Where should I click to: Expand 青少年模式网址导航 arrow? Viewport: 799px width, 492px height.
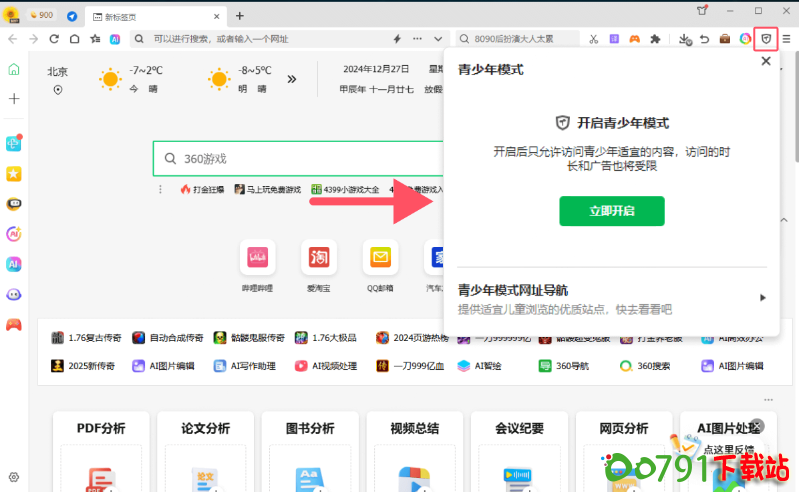[762, 298]
